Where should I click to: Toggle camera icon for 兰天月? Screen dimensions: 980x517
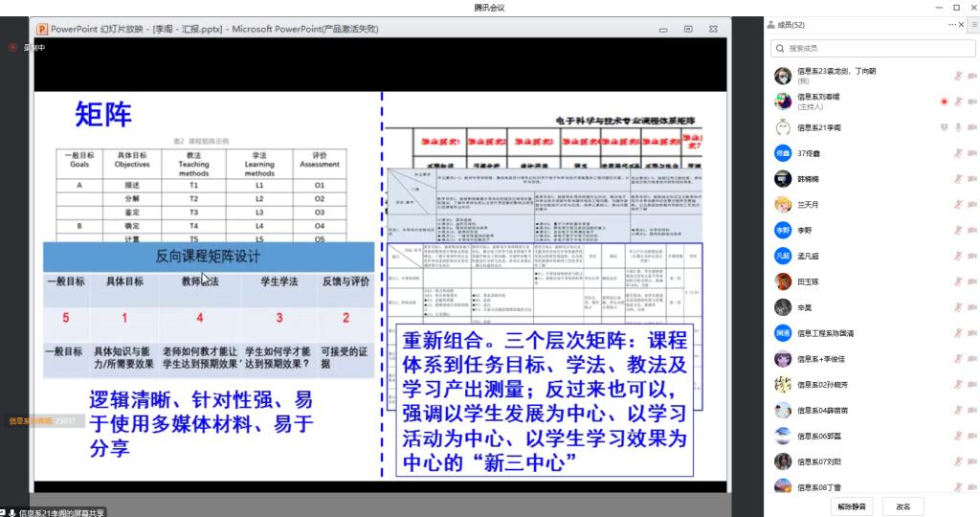pos(971,204)
